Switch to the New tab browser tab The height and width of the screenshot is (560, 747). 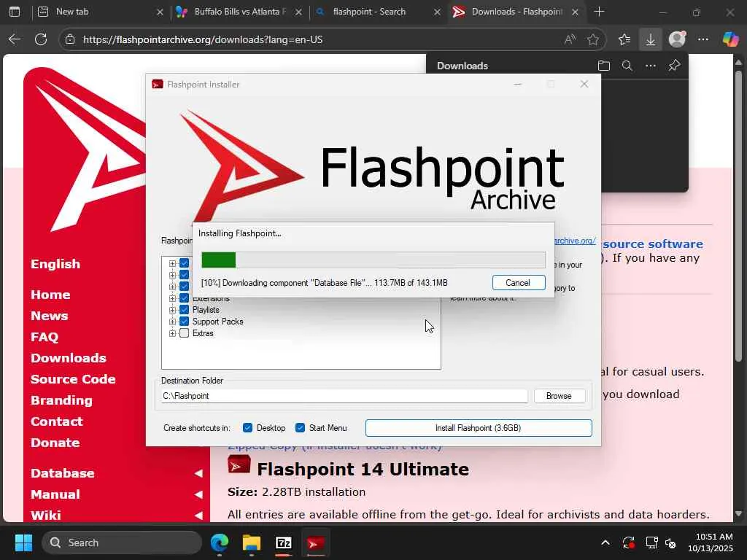coord(100,12)
